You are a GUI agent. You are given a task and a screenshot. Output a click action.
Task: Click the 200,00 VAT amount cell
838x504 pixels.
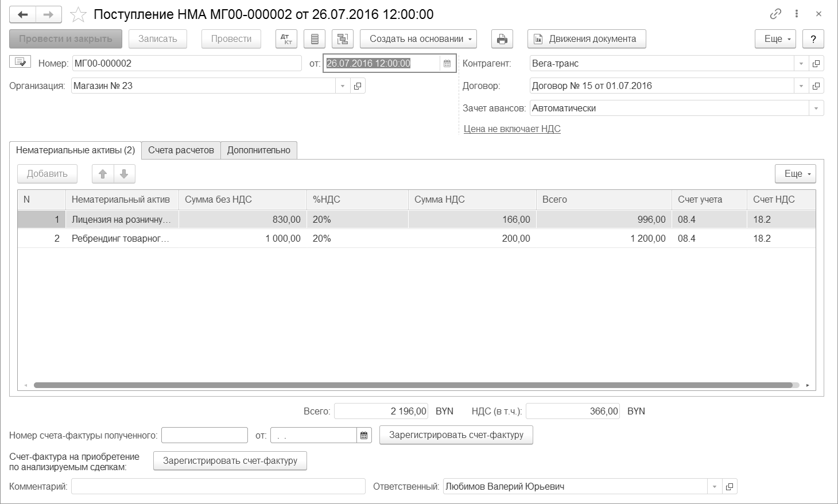(x=472, y=239)
